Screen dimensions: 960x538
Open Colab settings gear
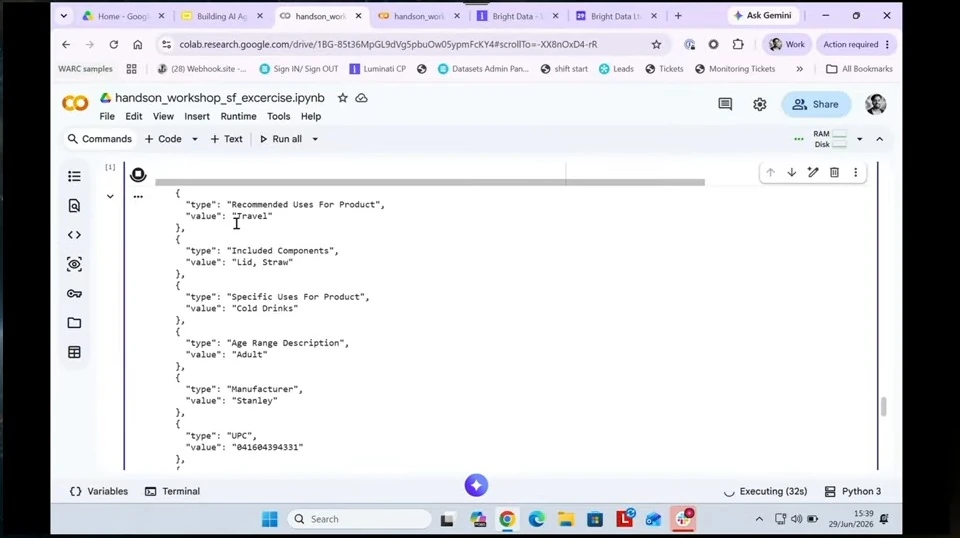click(760, 104)
